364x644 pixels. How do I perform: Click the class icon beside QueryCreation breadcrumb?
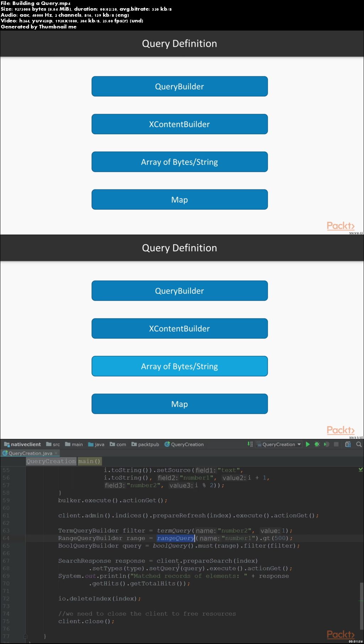pos(167,444)
